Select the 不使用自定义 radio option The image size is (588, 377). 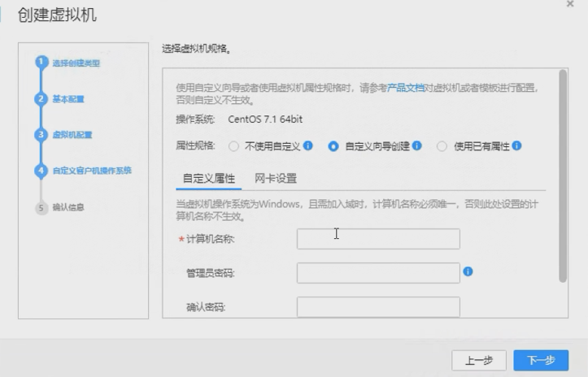233,147
